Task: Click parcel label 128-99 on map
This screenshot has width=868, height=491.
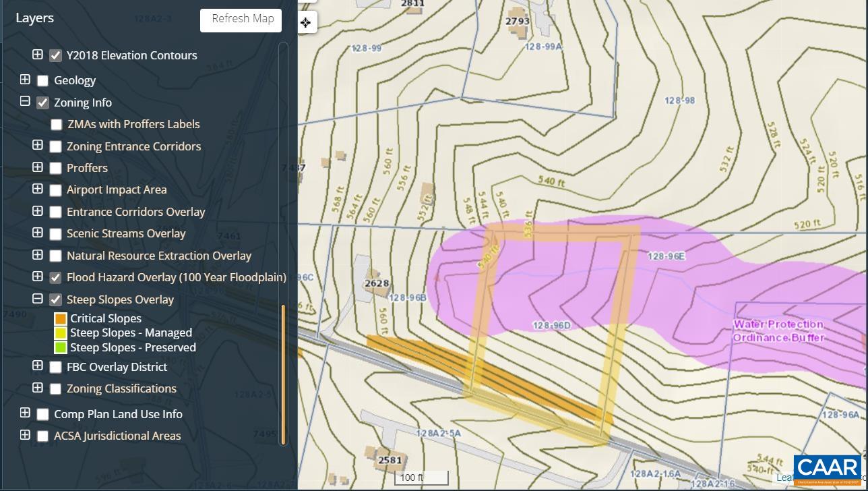Action: [366, 49]
